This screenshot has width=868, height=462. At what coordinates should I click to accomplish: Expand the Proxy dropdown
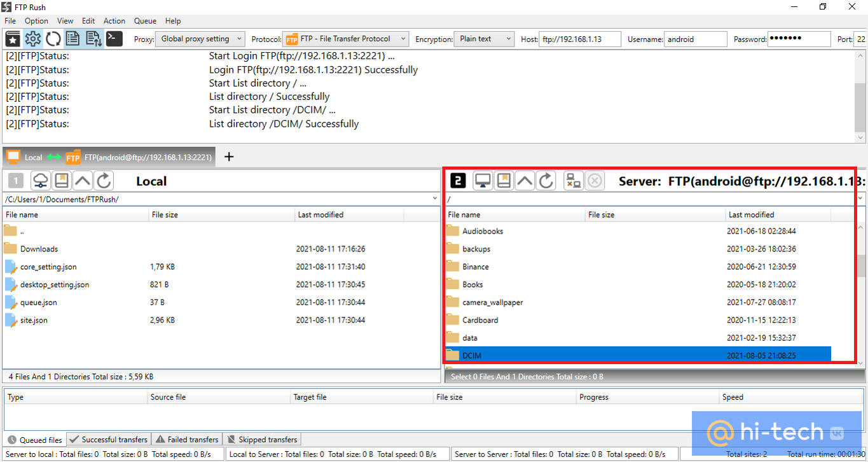(x=200, y=39)
